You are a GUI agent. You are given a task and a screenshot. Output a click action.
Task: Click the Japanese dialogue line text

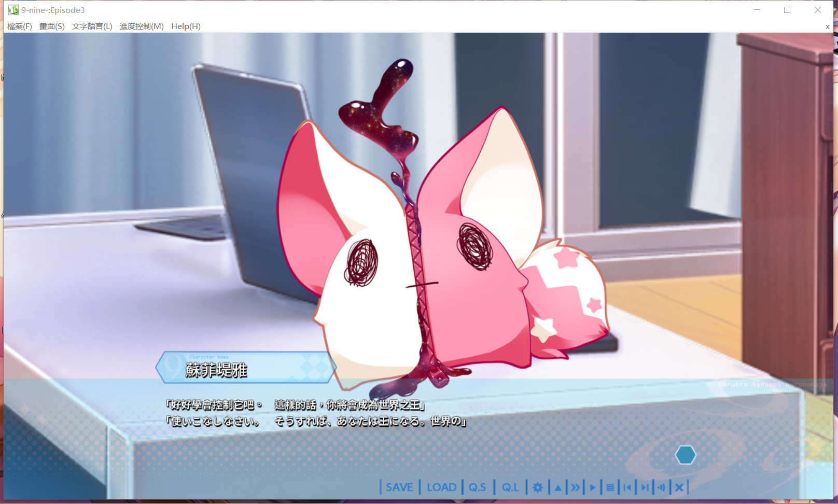pyautogui.click(x=316, y=421)
